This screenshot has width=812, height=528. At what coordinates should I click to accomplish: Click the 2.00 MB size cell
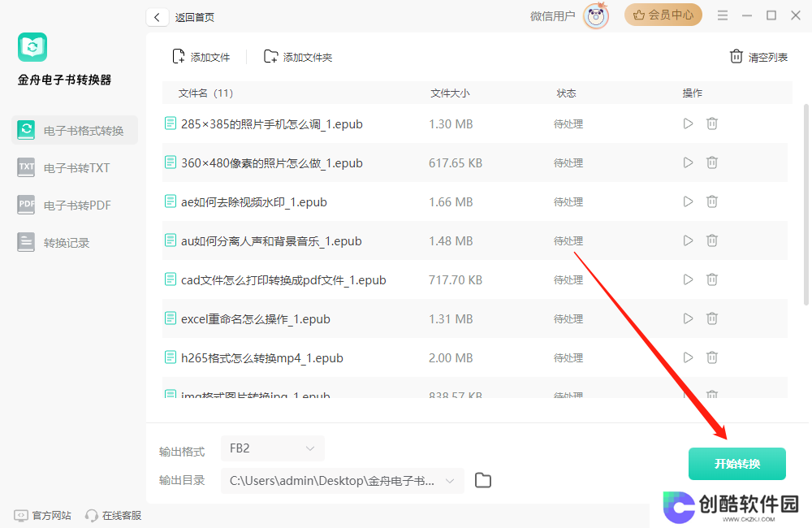point(451,357)
